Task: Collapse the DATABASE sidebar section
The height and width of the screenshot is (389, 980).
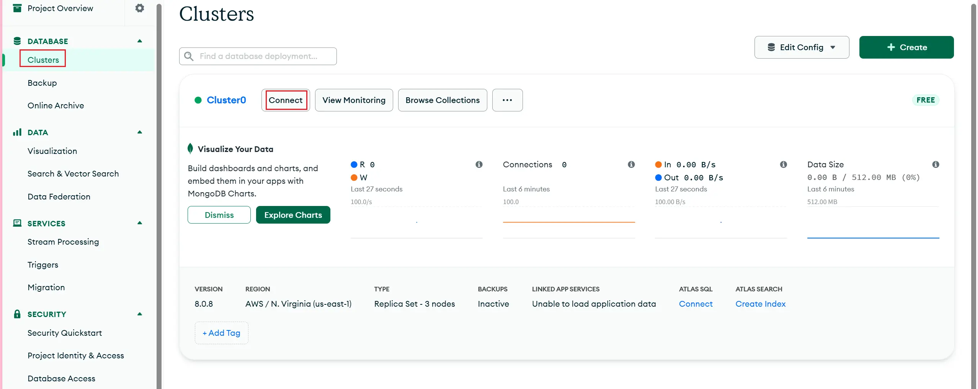Action: coord(140,41)
